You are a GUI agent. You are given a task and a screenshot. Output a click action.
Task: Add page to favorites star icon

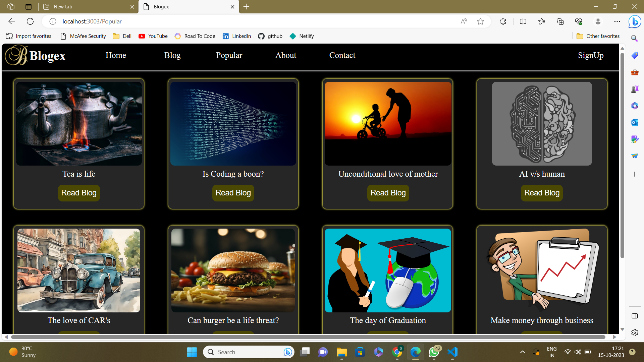coord(480,21)
